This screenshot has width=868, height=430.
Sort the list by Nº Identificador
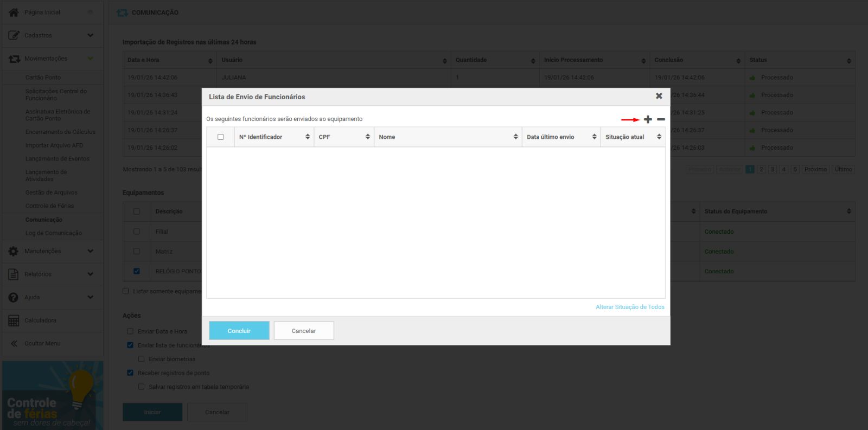(308, 137)
